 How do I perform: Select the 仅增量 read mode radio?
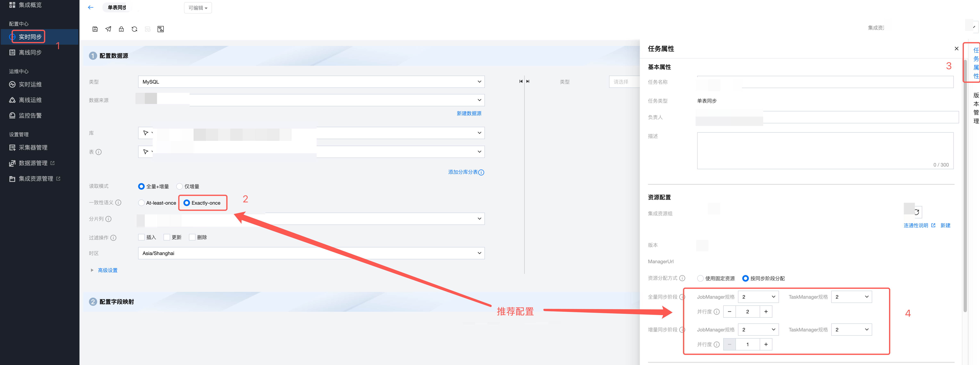(180, 186)
